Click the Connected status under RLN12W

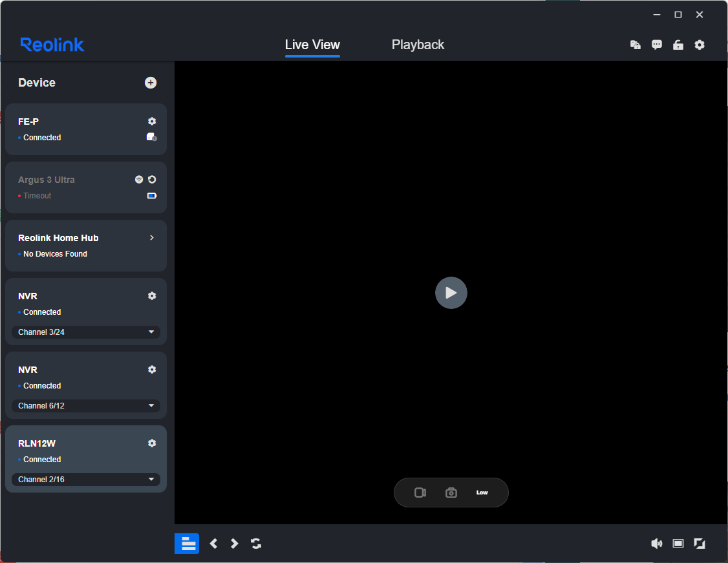(x=42, y=460)
